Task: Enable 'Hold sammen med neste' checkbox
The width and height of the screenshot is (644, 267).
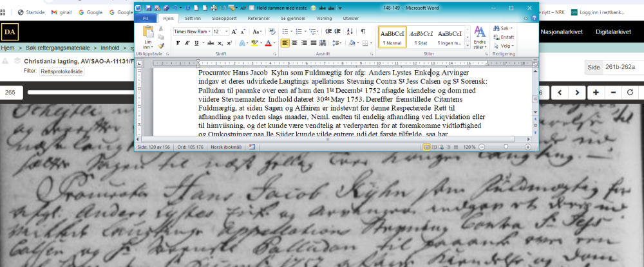Action: [252, 8]
